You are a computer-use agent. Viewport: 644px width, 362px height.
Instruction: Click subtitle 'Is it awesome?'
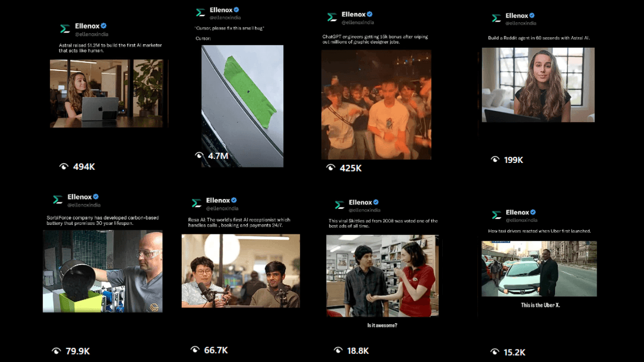click(x=382, y=325)
